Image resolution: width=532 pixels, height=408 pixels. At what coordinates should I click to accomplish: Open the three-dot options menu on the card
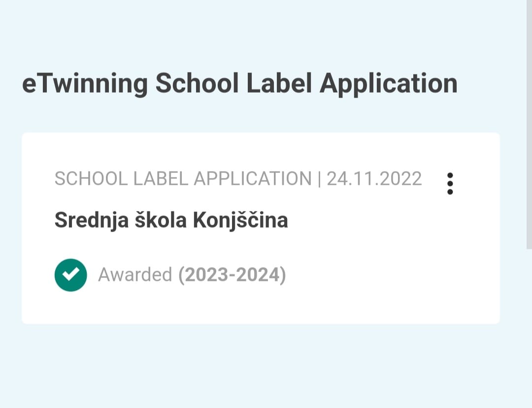pyautogui.click(x=450, y=184)
